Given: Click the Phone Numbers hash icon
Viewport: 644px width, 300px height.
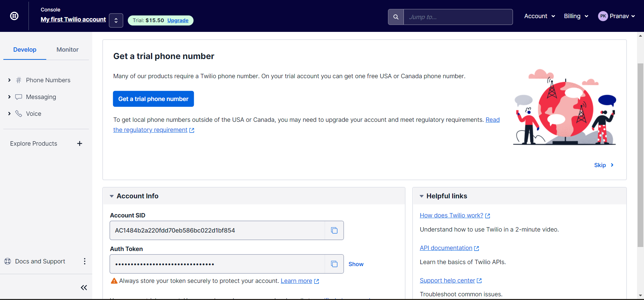Looking at the screenshot, I should coord(19,80).
